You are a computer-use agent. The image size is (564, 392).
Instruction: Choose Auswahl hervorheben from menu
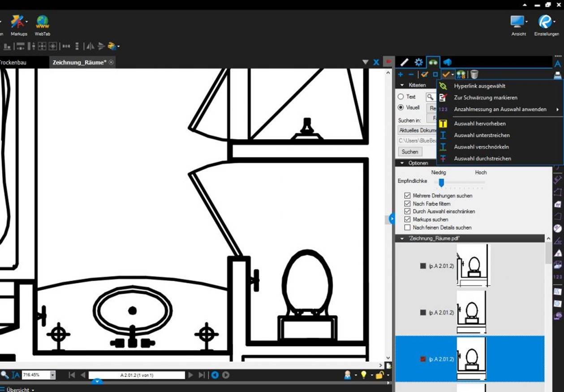coord(480,124)
